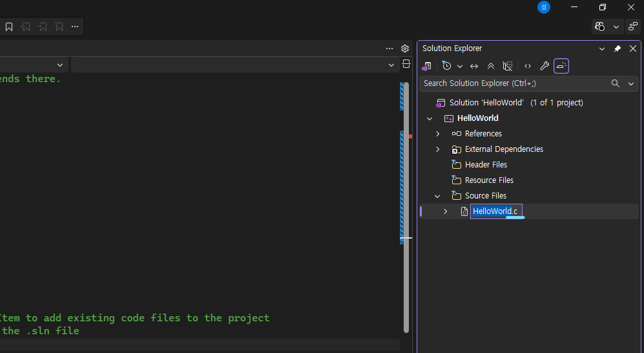Click comment 'add existing code files to the project'
The height and width of the screenshot is (353, 644).
coord(156,318)
